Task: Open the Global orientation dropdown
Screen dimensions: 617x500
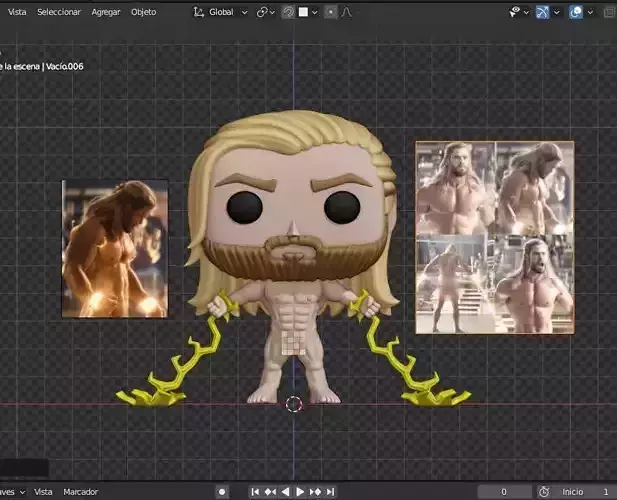Action: [x=228, y=12]
